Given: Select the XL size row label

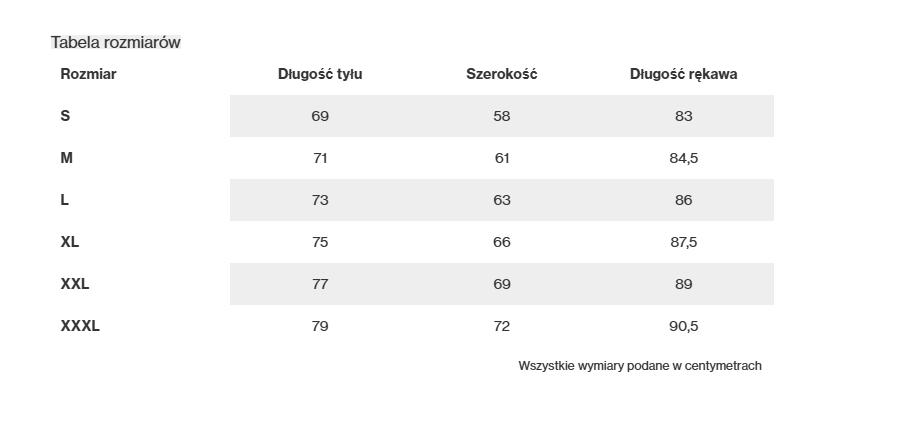Looking at the screenshot, I should [x=70, y=242].
